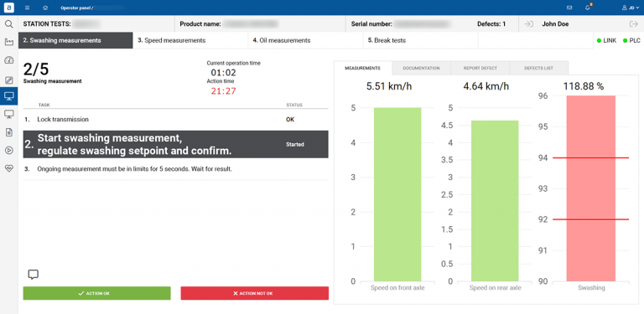The height and width of the screenshot is (314, 644).
Task: Click the Speed on rear axle green bar
Action: point(495,201)
